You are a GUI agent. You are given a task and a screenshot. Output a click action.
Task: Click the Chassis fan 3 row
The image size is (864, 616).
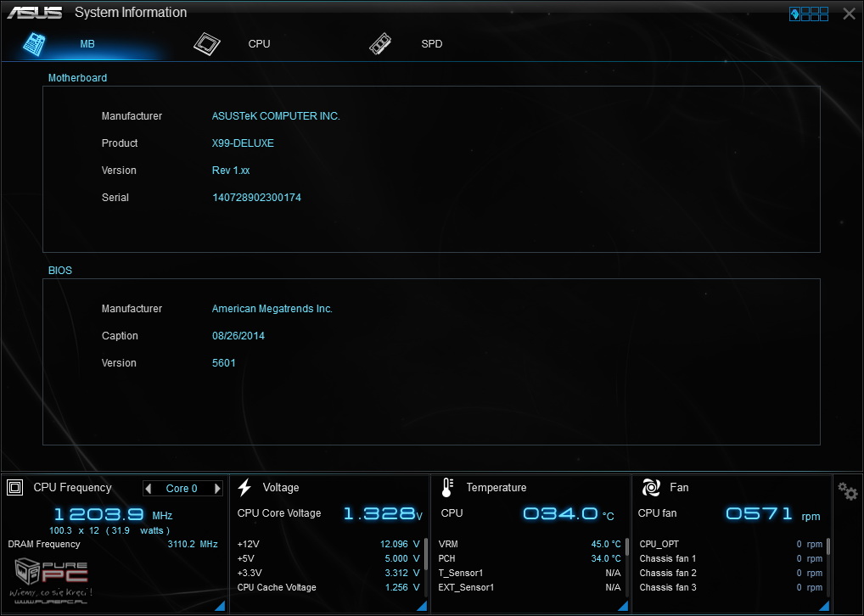pos(731,587)
